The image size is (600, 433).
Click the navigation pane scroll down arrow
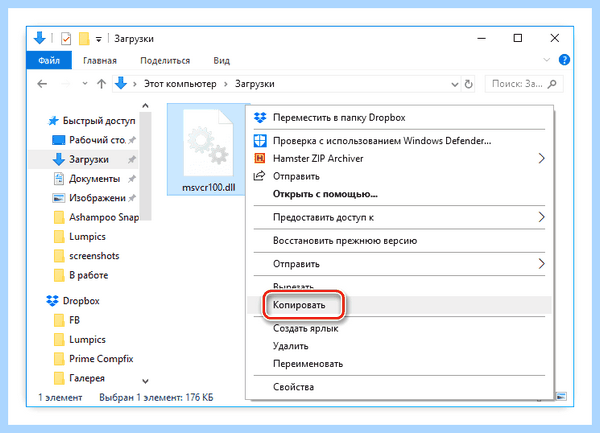point(145,381)
